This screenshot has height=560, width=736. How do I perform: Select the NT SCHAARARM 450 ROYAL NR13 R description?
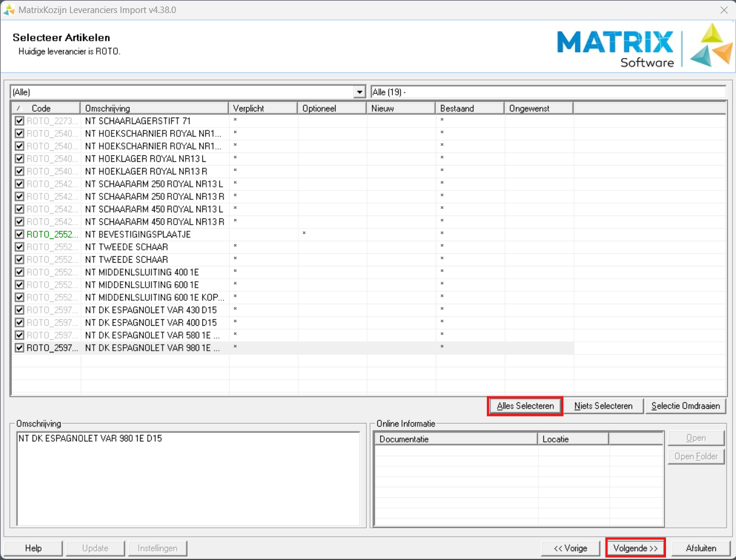point(155,222)
